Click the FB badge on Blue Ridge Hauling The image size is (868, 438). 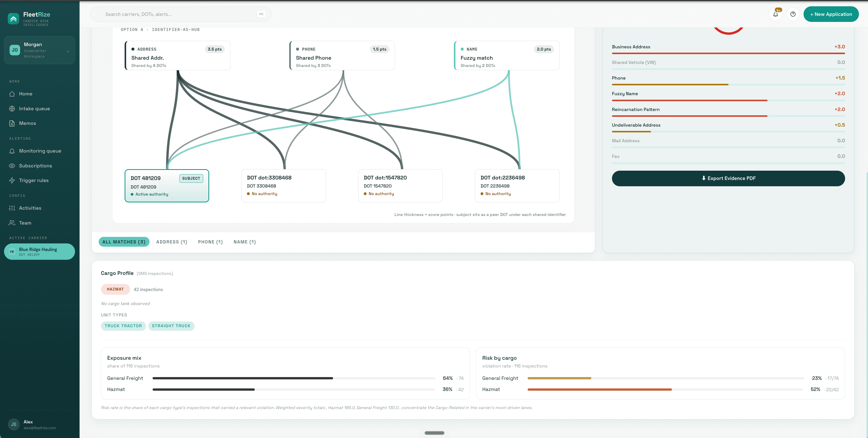(x=12, y=252)
